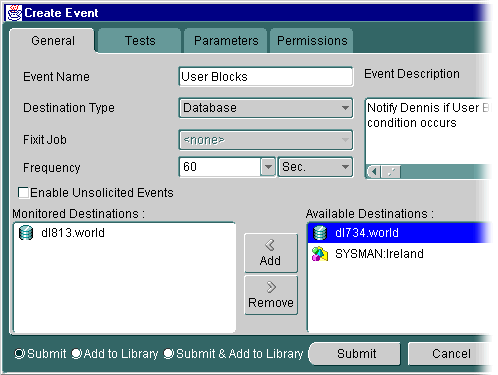The height and width of the screenshot is (375, 498).
Task: Click the dl734.world database icon
Action: point(320,233)
